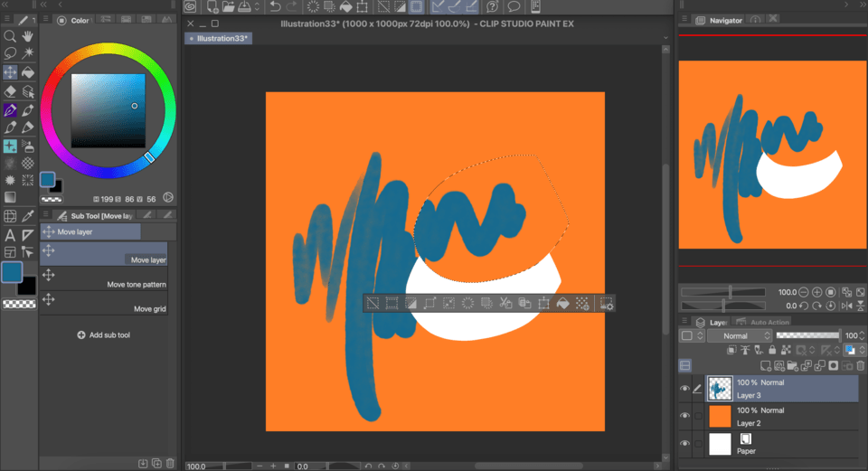Save the document from command bar
Viewport: 868px width, 471px height.
point(244,6)
